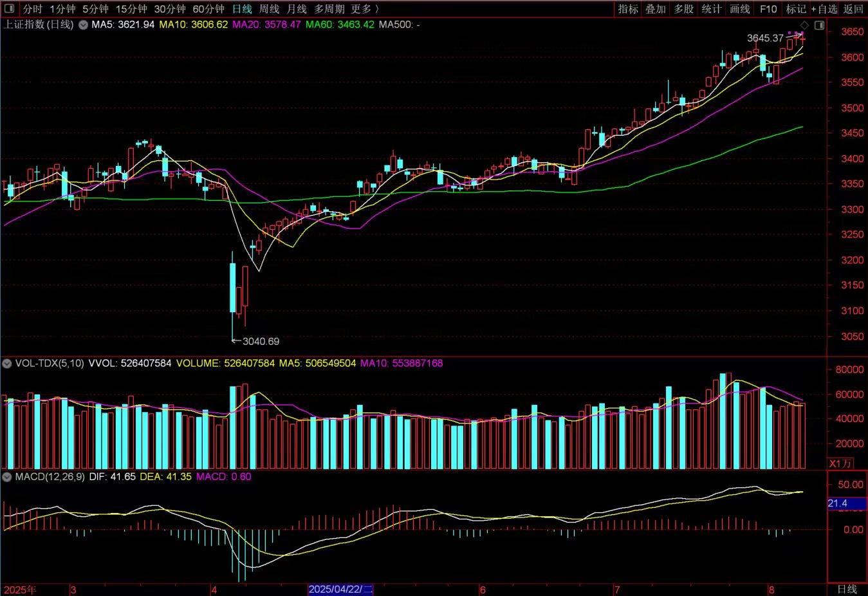Screen dimensions: 868x596
Task: Click the 50.00 MACD axis label
Action: [851, 484]
